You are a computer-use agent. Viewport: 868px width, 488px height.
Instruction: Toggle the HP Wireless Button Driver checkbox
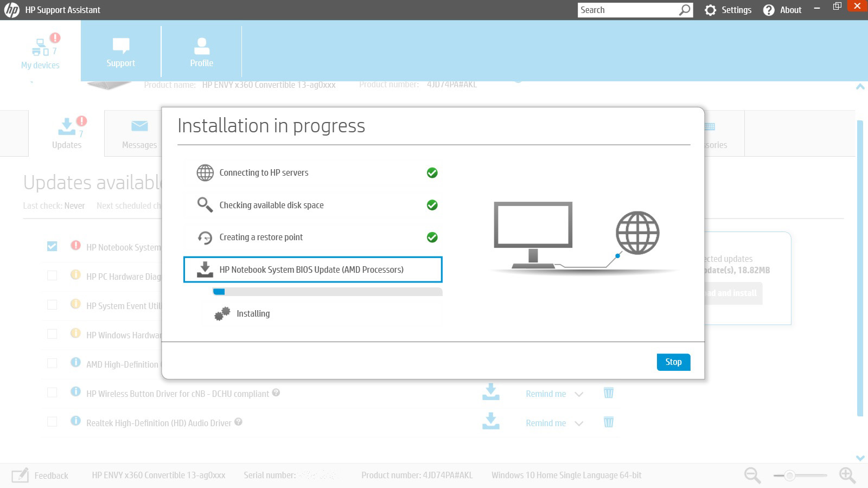click(x=52, y=393)
